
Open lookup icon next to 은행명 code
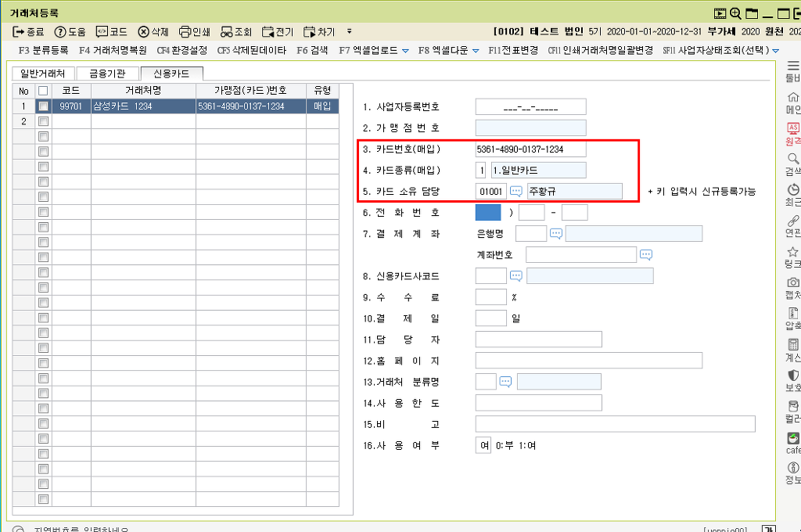click(556, 234)
